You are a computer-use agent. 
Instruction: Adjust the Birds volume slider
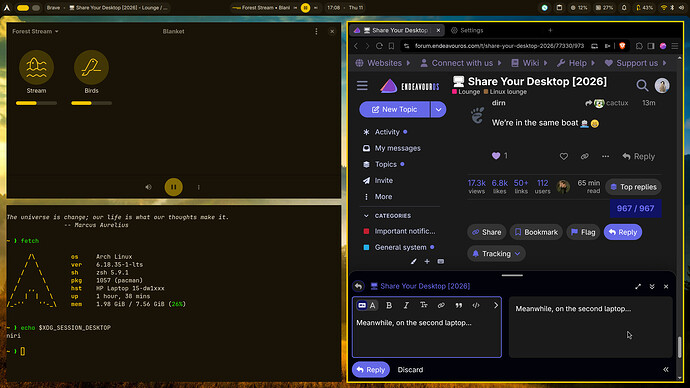click(x=91, y=103)
